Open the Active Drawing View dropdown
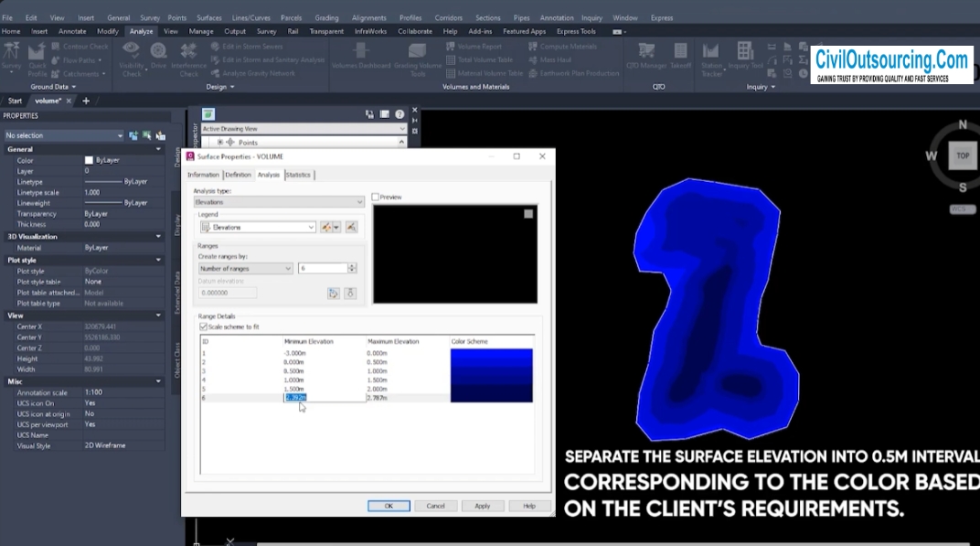The height and width of the screenshot is (546, 980). pyautogui.click(x=304, y=129)
